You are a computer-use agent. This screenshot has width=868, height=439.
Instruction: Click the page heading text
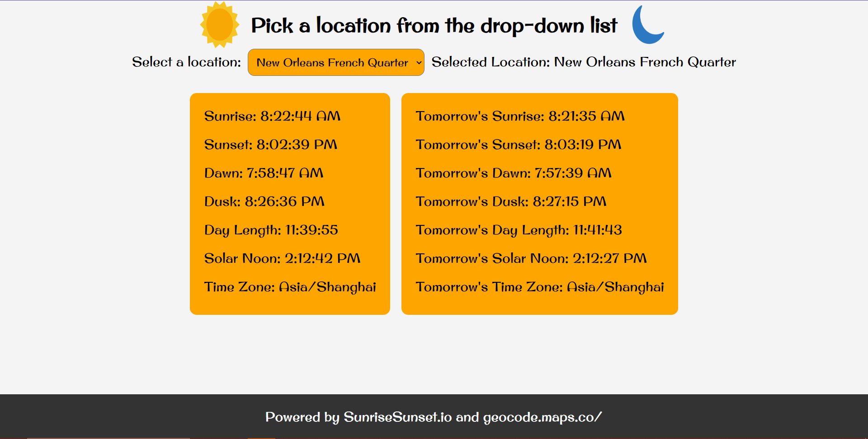pyautogui.click(x=434, y=25)
